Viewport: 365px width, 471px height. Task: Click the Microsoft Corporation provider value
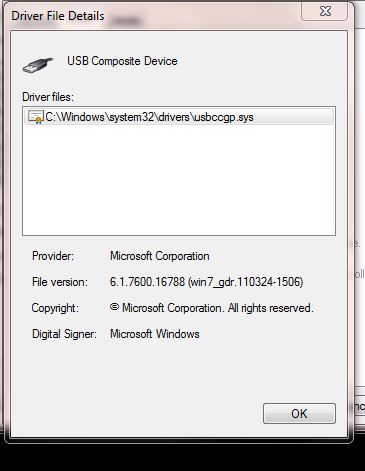160,256
